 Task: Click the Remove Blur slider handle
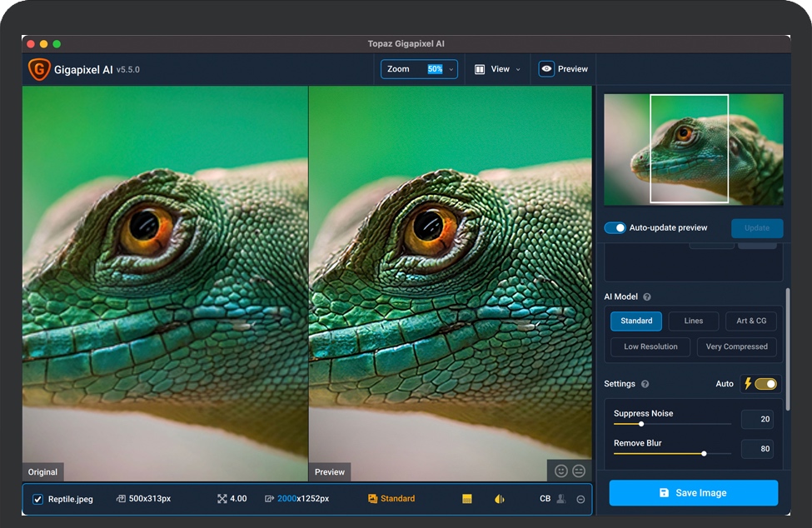coord(705,454)
